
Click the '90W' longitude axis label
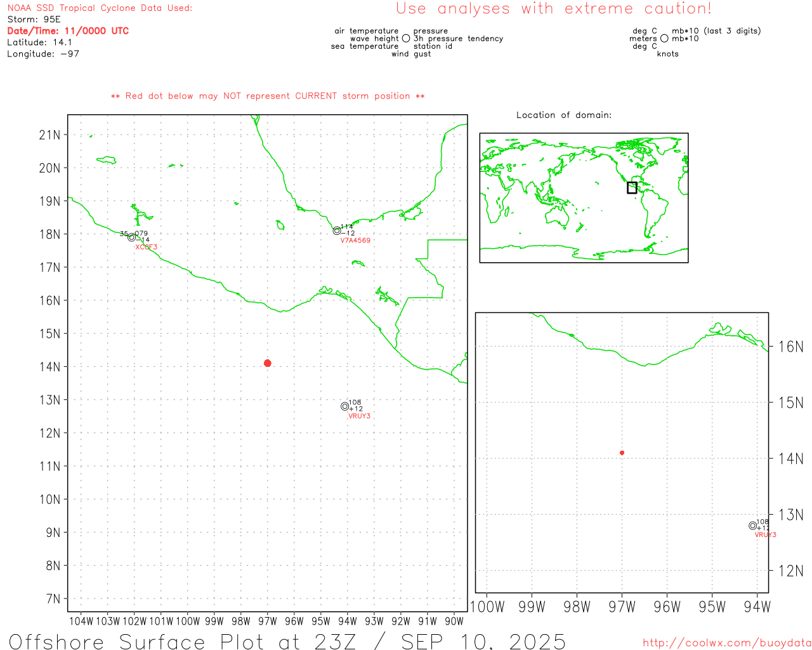coord(454,621)
